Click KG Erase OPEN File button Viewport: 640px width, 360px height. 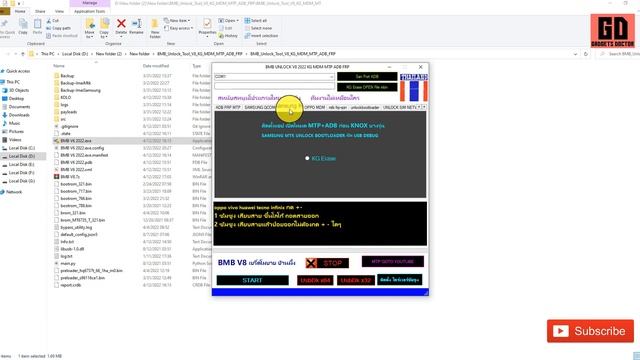pos(367,87)
